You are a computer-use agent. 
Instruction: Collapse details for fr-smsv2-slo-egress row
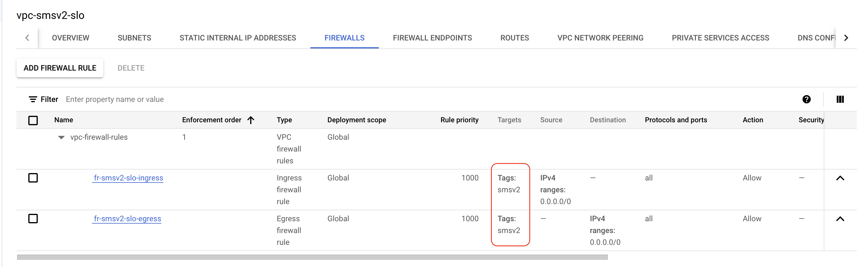[x=840, y=219]
